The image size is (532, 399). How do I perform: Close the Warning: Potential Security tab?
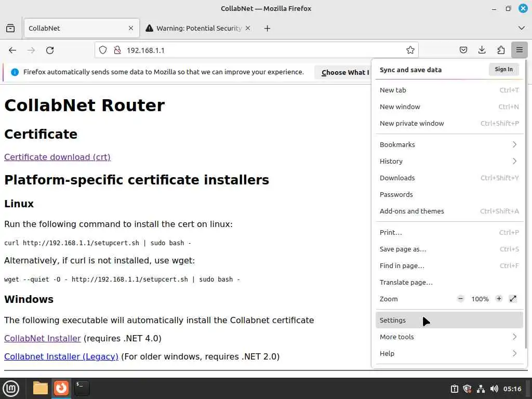tap(248, 28)
